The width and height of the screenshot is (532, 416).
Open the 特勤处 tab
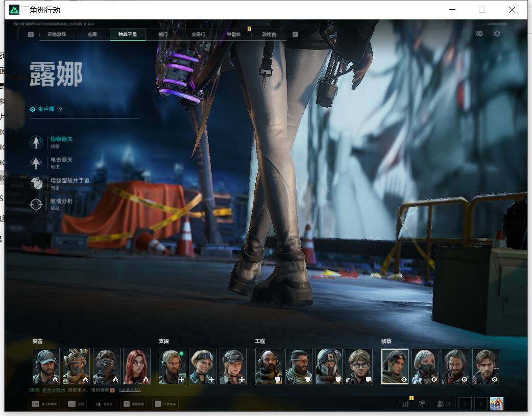[234, 34]
